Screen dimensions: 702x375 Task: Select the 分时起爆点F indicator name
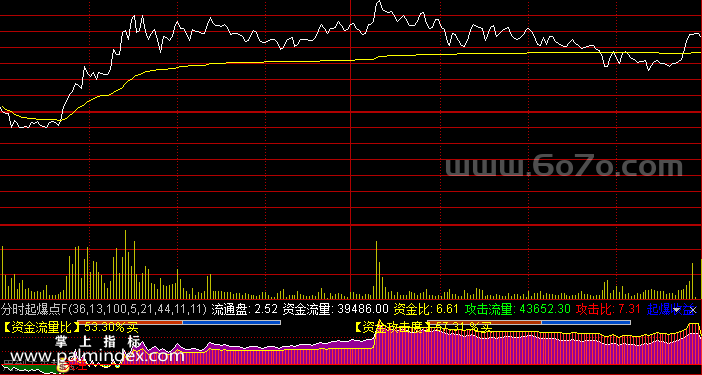[34, 309]
